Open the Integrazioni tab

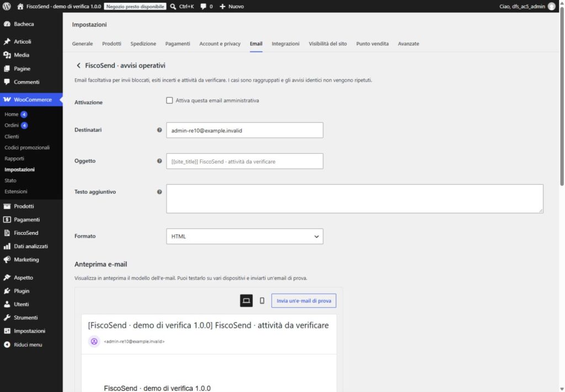pyautogui.click(x=285, y=44)
